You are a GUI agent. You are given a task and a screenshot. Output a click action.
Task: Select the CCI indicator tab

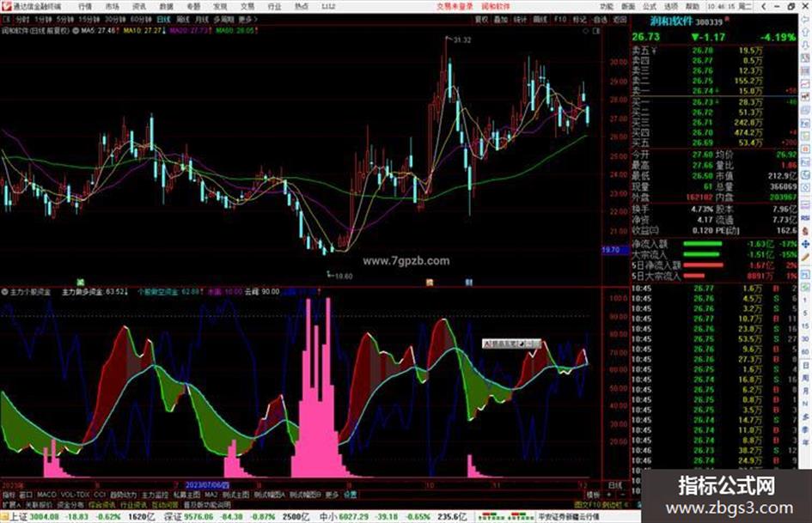[x=100, y=495]
